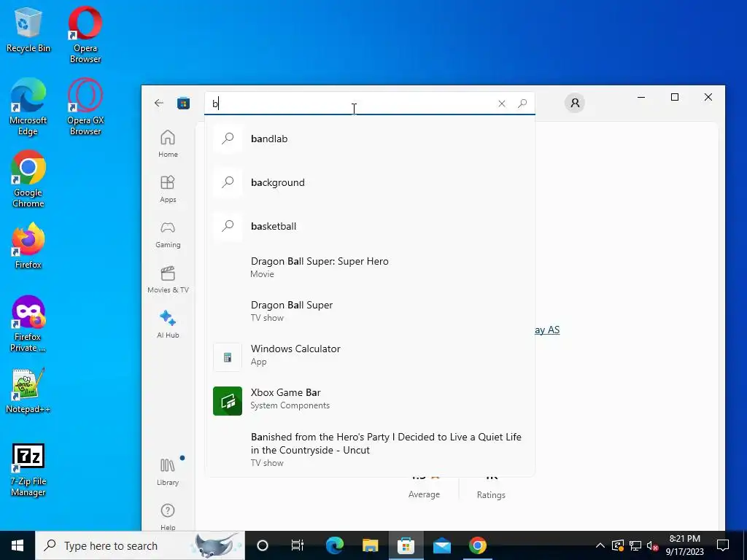Viewport: 747px width, 560px height.
Task: Click the Microsoft Store logo icon
Action: pos(183,103)
